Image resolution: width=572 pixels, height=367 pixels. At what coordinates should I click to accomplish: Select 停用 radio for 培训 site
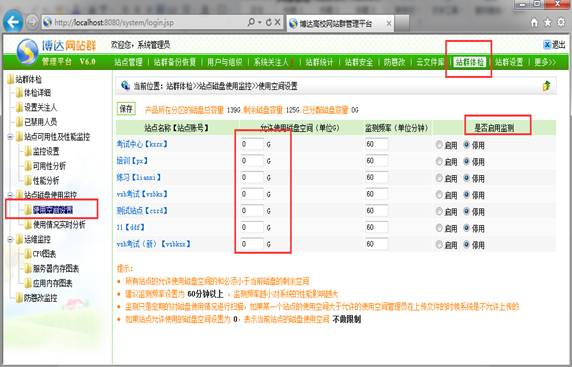pyautogui.click(x=466, y=162)
